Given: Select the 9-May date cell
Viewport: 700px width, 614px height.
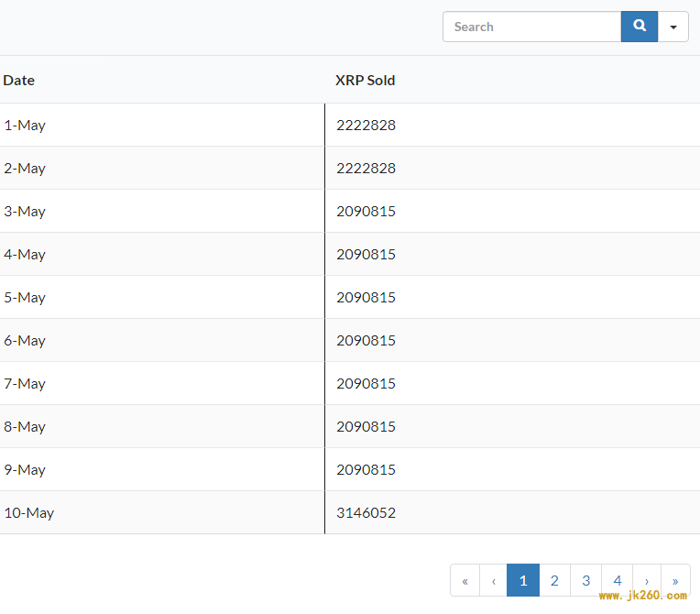Looking at the screenshot, I should click(162, 470).
